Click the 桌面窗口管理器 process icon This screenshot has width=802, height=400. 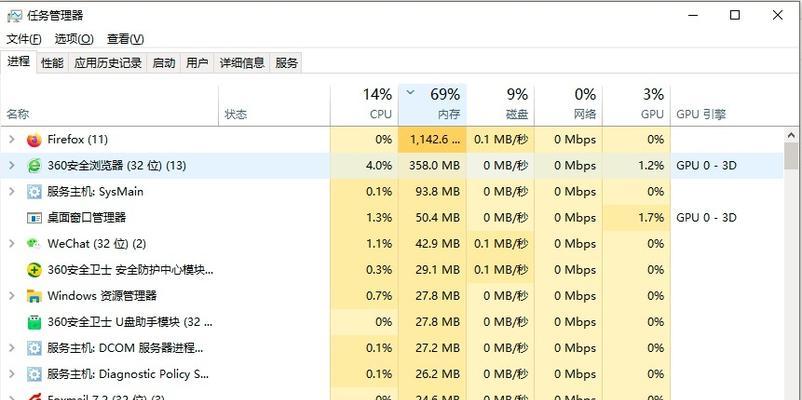pyautogui.click(x=34, y=218)
